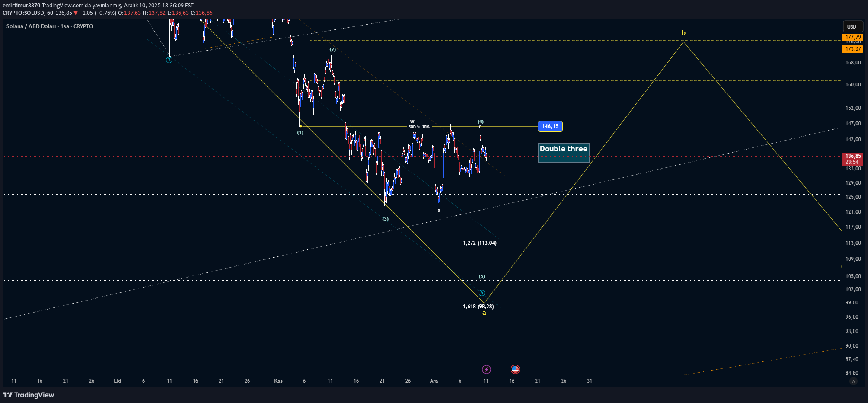Viewport: 868px width, 403px height.
Task: Click the 177,79 orange price tag
Action: [852, 37]
